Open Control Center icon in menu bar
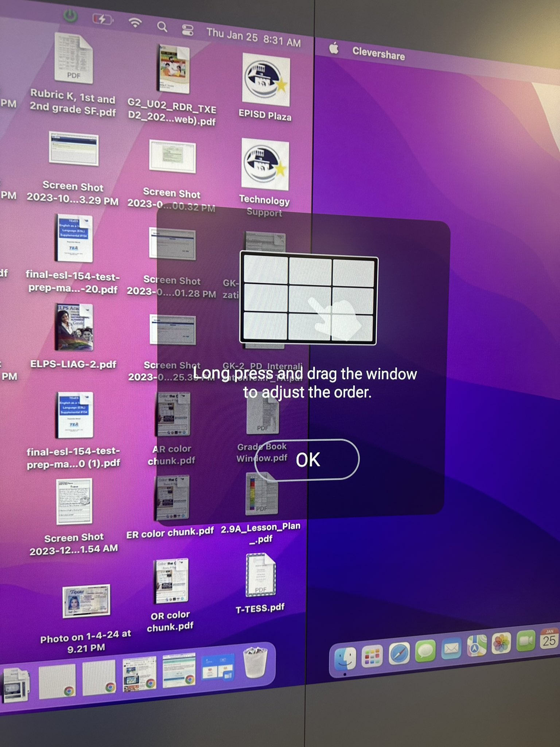Image resolution: width=560 pixels, height=747 pixels. (187, 30)
